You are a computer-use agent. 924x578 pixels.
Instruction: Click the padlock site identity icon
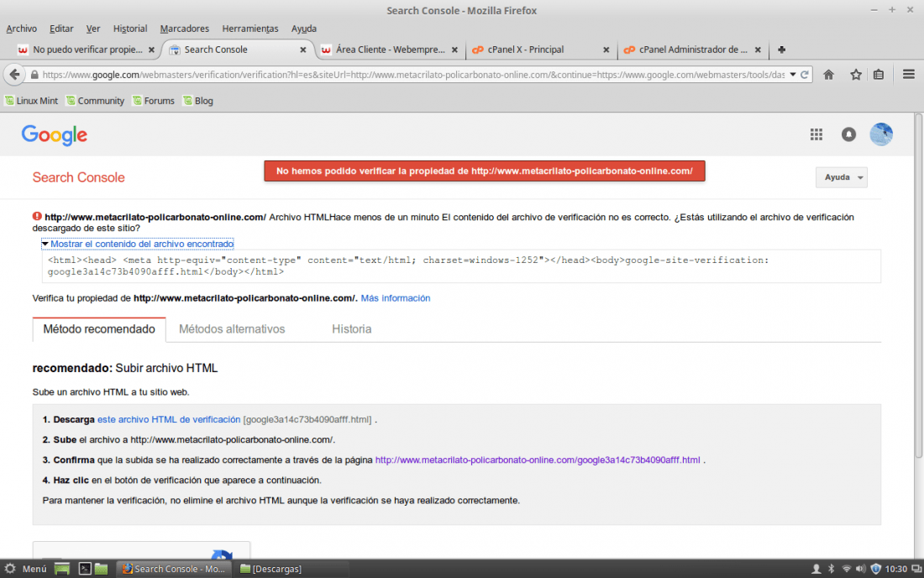click(34, 75)
